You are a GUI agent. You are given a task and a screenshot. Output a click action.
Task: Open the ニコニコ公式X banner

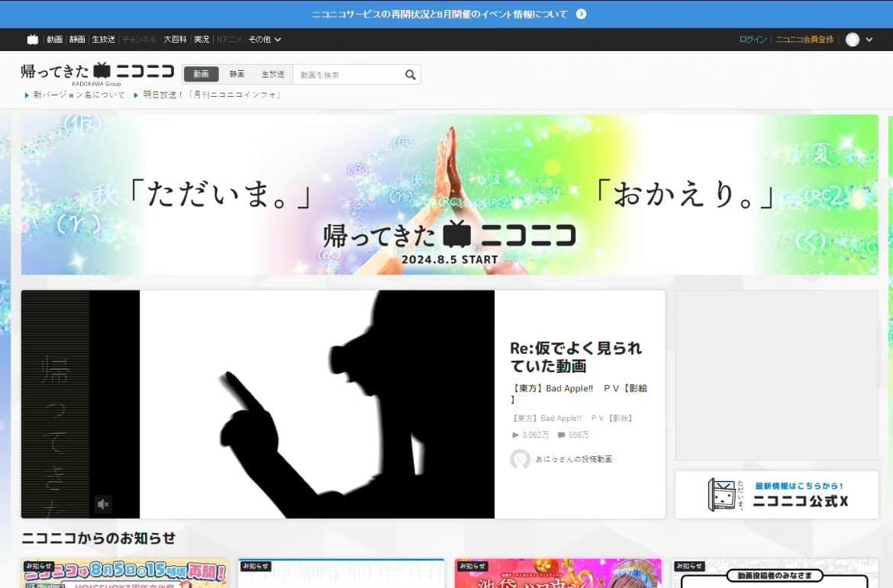(776, 495)
